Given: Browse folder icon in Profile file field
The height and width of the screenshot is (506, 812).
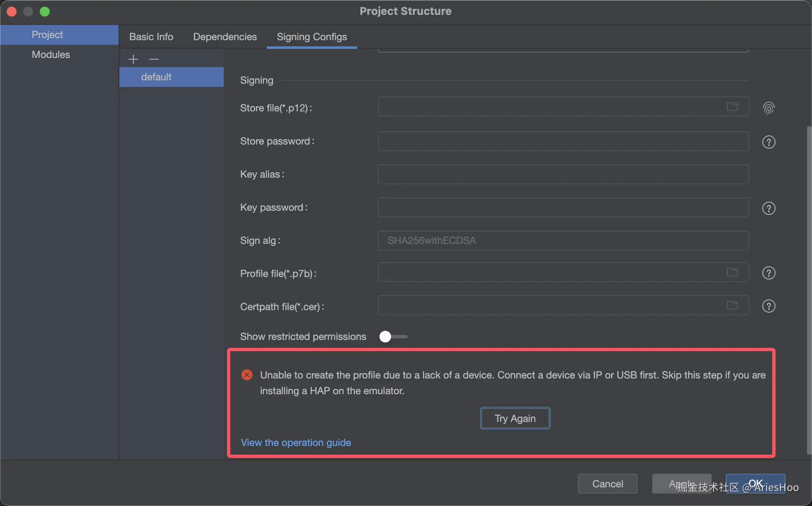Looking at the screenshot, I should [732, 272].
